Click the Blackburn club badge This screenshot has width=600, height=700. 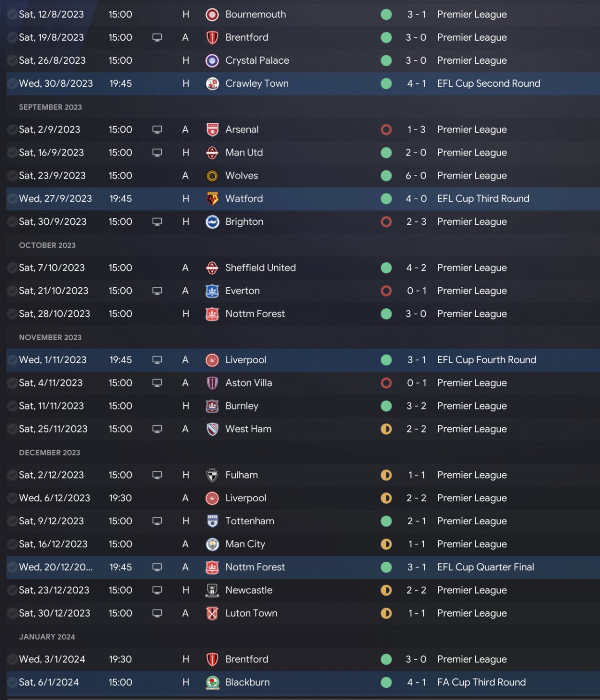click(212, 682)
